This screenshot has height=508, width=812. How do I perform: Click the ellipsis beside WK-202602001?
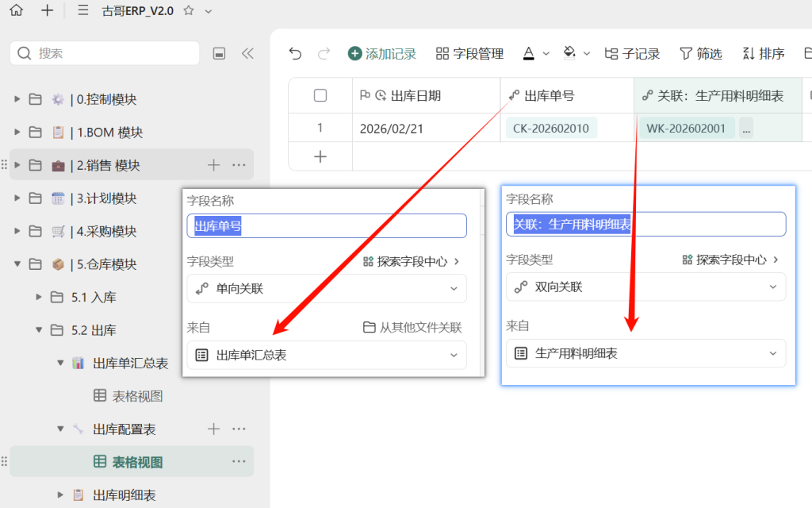[745, 129]
